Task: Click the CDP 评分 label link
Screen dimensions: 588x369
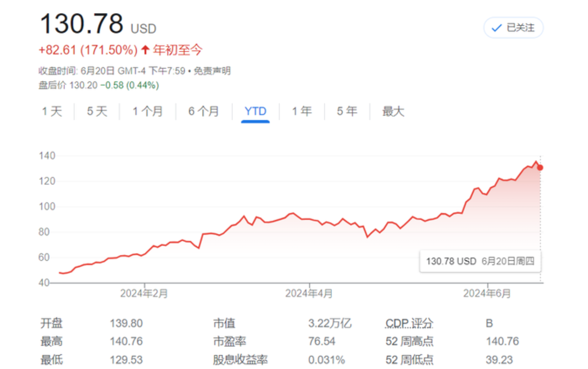Action: click(409, 323)
